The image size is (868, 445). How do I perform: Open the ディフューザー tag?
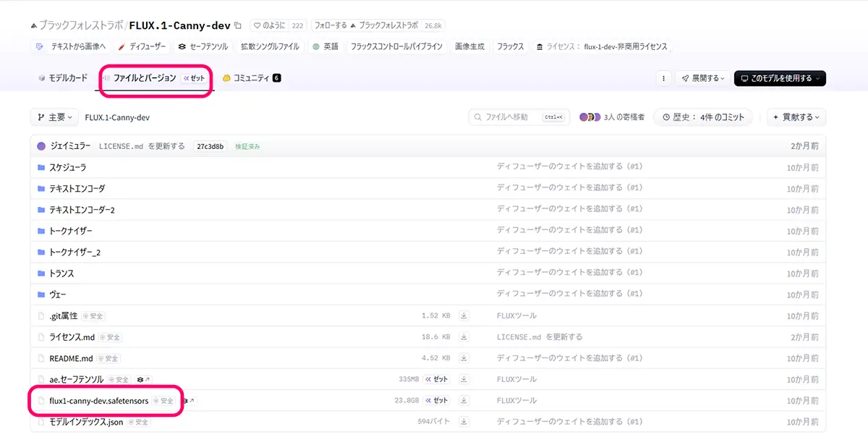[x=142, y=46]
